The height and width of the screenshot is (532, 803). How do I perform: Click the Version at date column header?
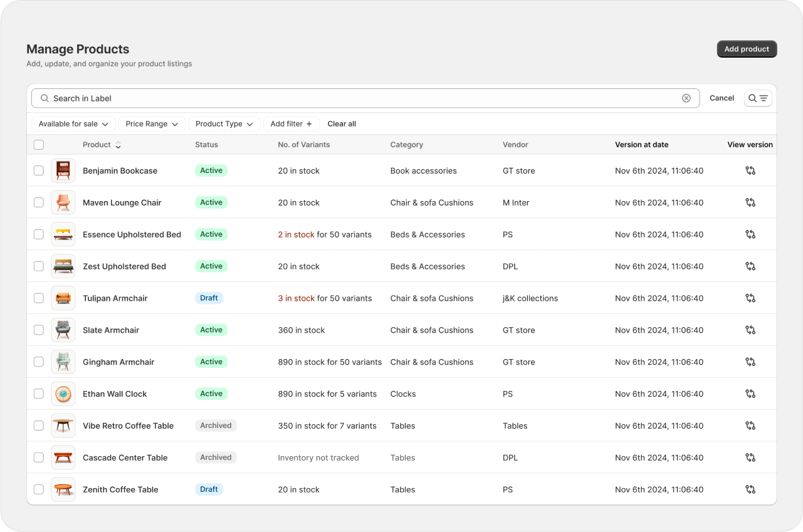click(641, 145)
